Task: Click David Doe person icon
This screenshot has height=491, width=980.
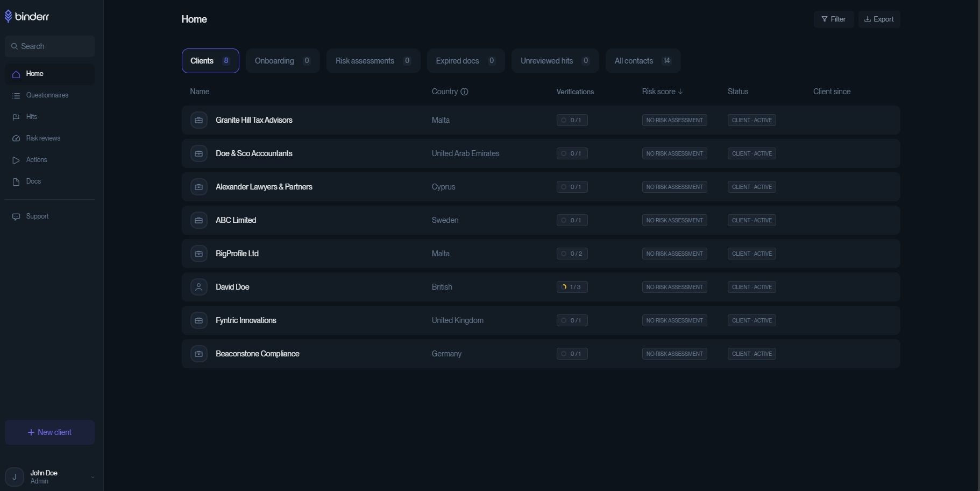Action: pos(199,287)
